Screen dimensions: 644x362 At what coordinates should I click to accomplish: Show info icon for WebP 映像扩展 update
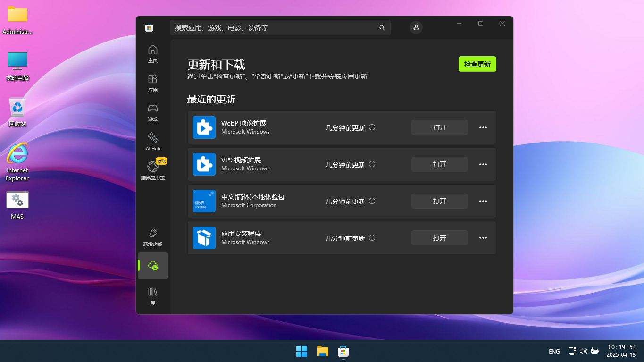pyautogui.click(x=372, y=127)
